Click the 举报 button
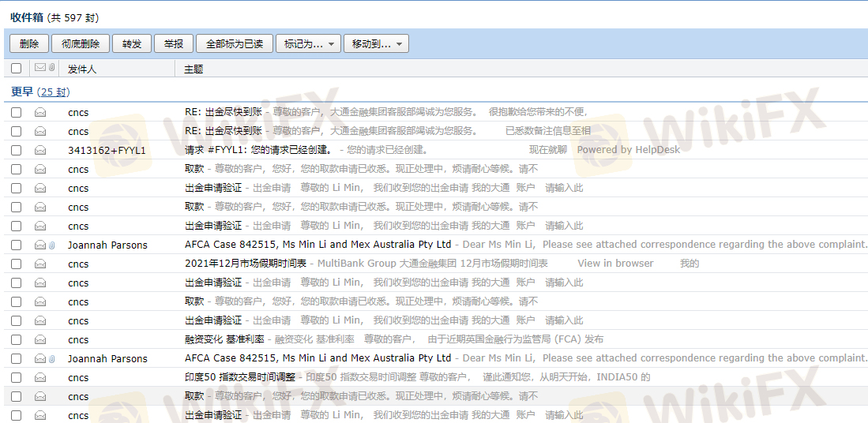868x423 pixels. click(173, 43)
